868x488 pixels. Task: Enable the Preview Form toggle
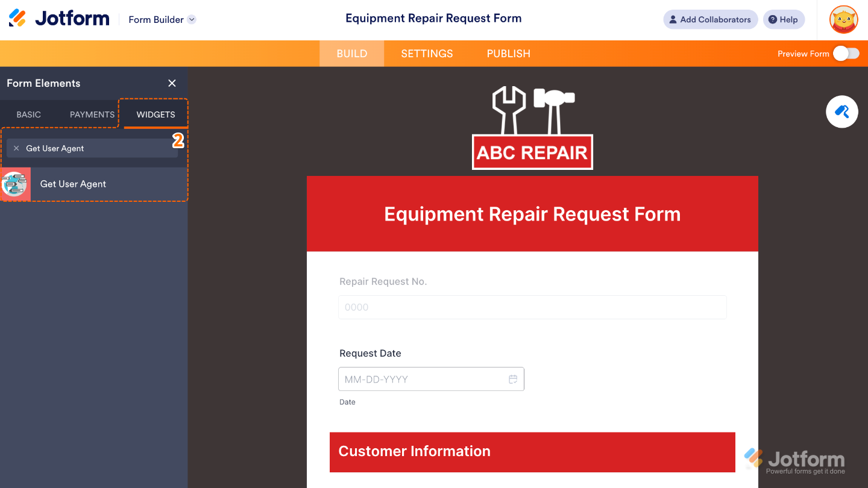click(846, 53)
